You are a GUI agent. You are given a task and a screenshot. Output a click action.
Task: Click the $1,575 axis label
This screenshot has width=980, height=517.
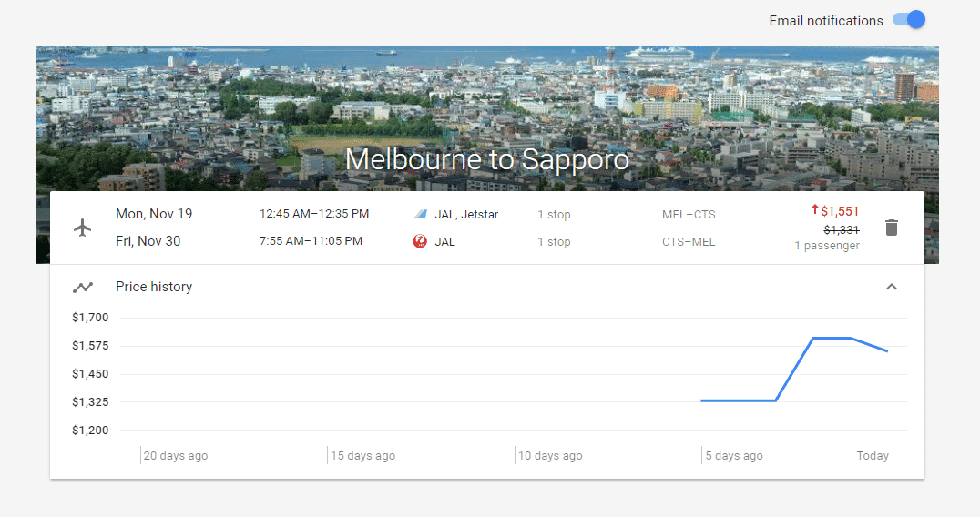click(x=90, y=345)
